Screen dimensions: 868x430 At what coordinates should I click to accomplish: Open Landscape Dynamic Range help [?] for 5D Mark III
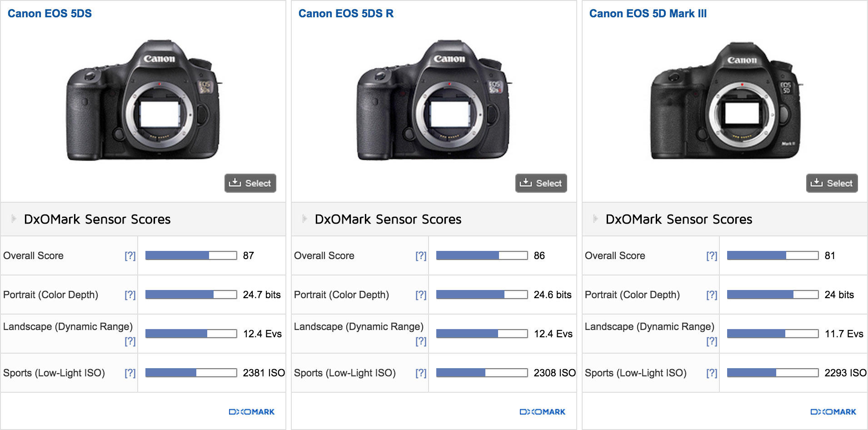coord(712,341)
